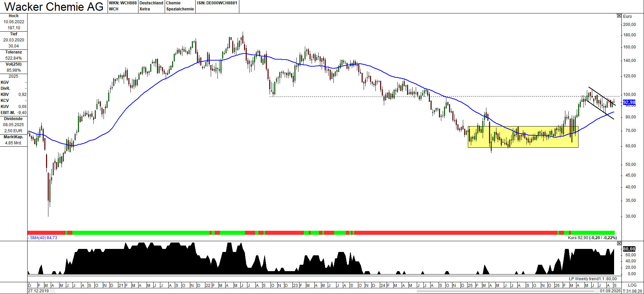Select the dividend date 08.05.2025
This screenshot has height=294, width=644.
14,125
